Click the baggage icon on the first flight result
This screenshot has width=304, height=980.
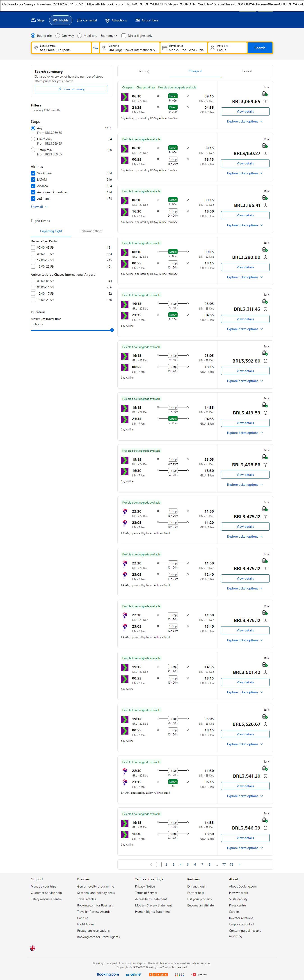265,94
